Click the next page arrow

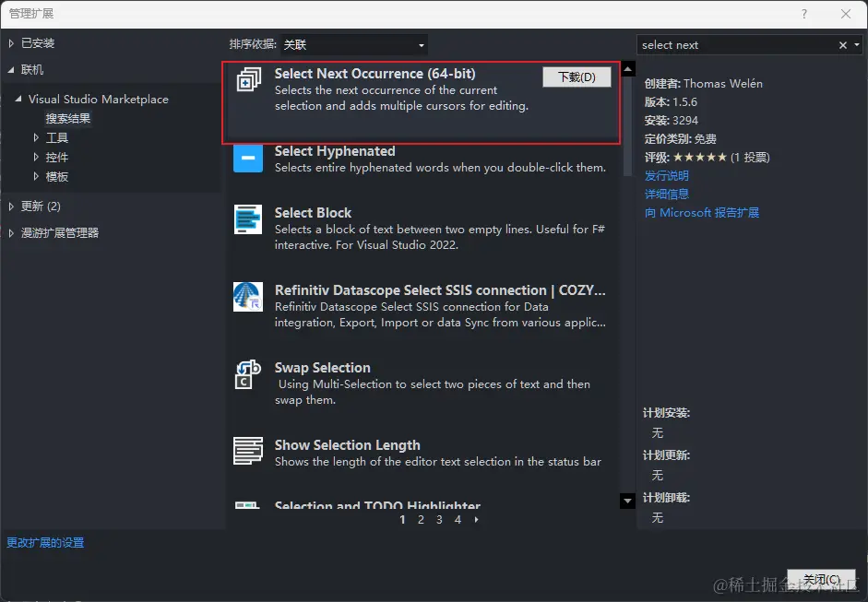(x=476, y=520)
